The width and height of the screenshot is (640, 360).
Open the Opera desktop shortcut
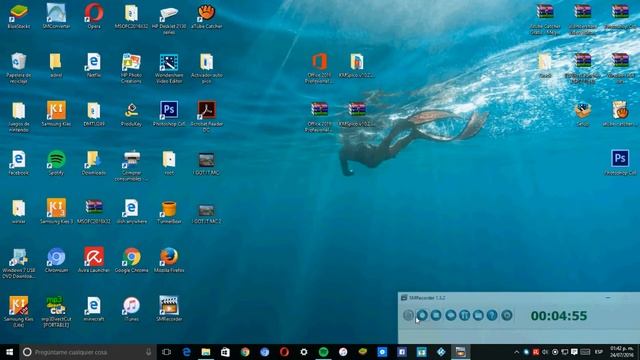pyautogui.click(x=94, y=16)
